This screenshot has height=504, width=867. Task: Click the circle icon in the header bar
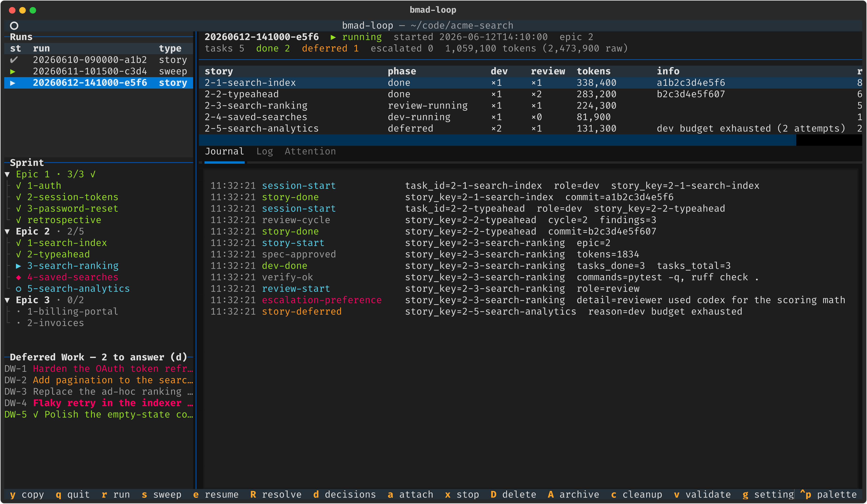click(x=14, y=26)
